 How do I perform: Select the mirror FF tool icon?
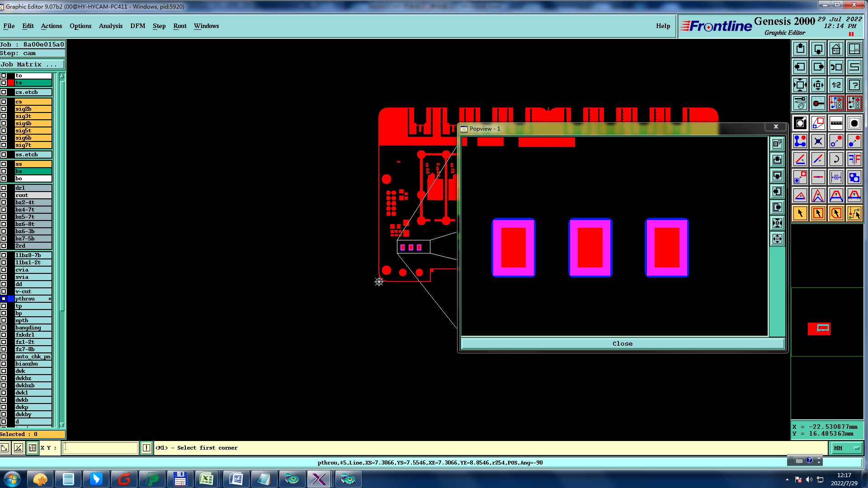click(854, 159)
